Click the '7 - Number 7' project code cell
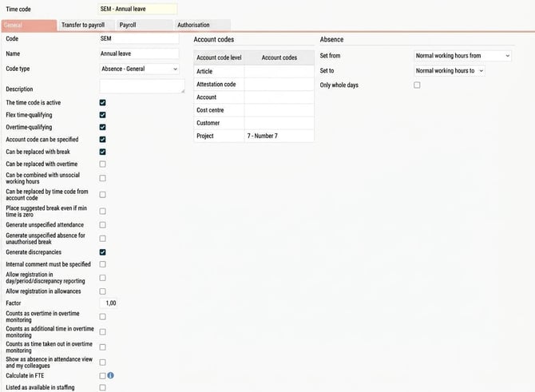Image resolution: width=535 pixels, height=392 pixels. [x=279, y=136]
